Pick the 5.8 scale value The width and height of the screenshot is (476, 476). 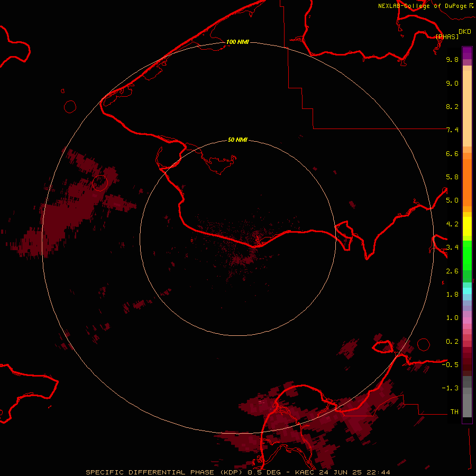pos(452,177)
